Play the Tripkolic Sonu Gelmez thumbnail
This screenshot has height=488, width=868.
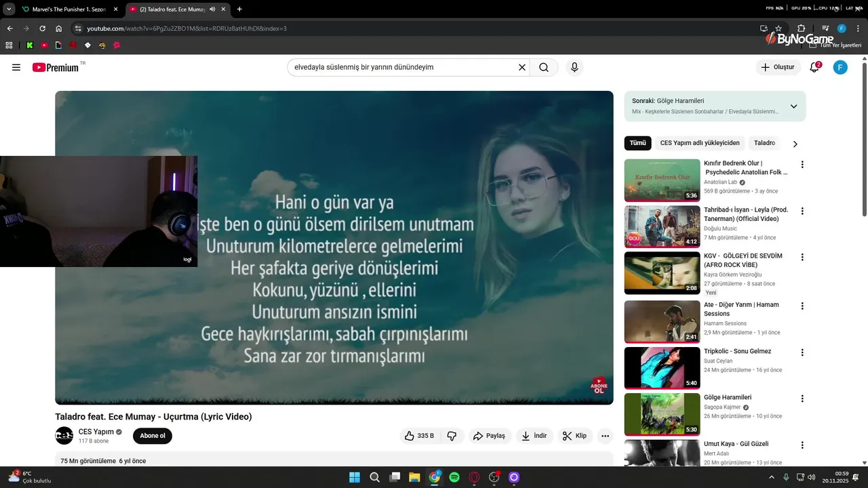662,368
